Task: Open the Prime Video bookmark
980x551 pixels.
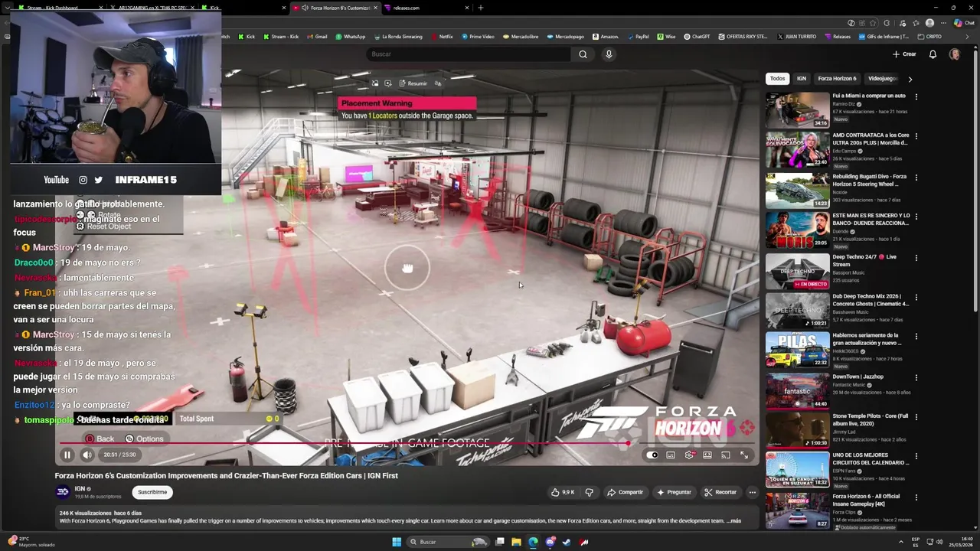Action: coord(478,37)
